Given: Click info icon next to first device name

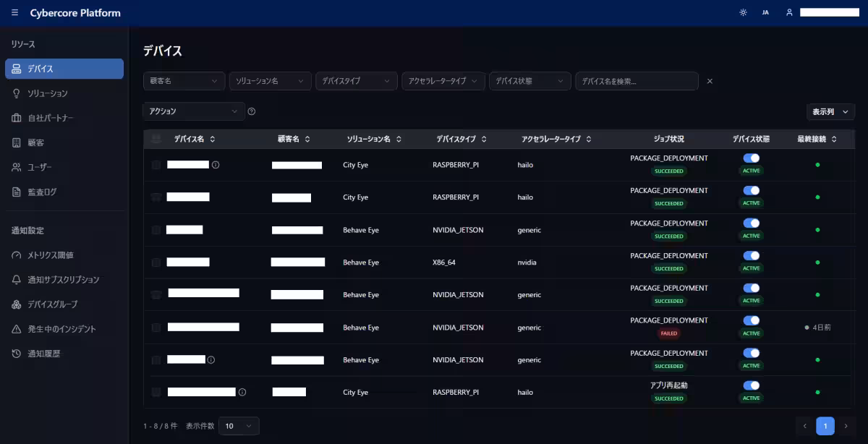Looking at the screenshot, I should (x=216, y=165).
